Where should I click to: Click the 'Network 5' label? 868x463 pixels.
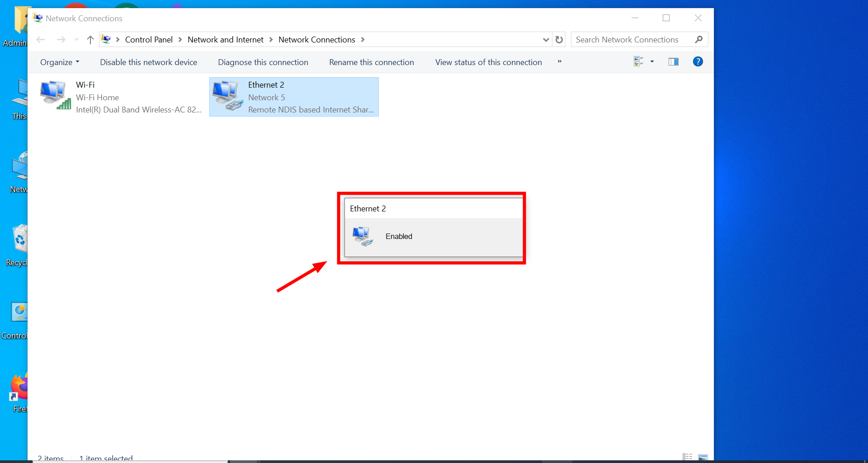click(x=267, y=98)
